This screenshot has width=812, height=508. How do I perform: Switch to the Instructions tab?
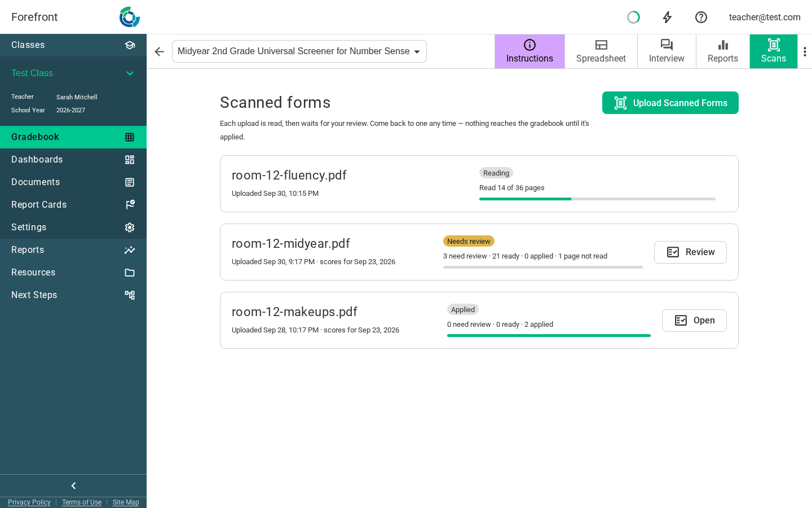[x=529, y=51]
